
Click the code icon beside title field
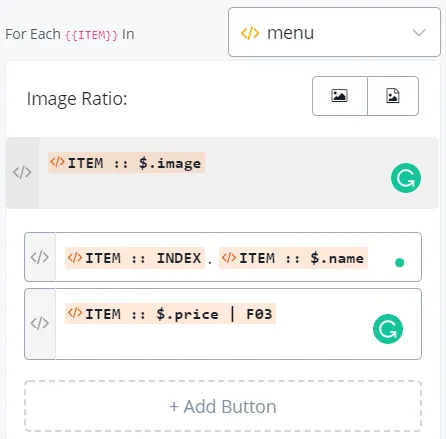40,257
